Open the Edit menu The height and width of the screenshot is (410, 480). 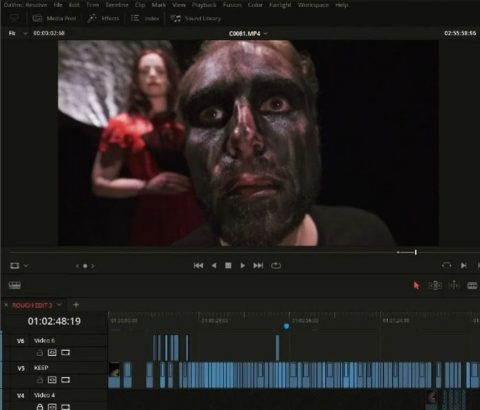[x=74, y=5]
